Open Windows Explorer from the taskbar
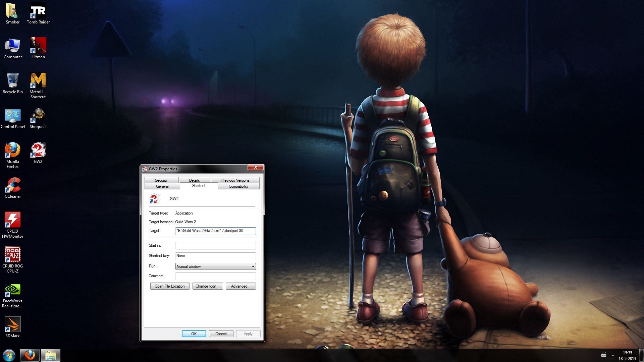The width and height of the screenshot is (644, 362). (x=51, y=355)
